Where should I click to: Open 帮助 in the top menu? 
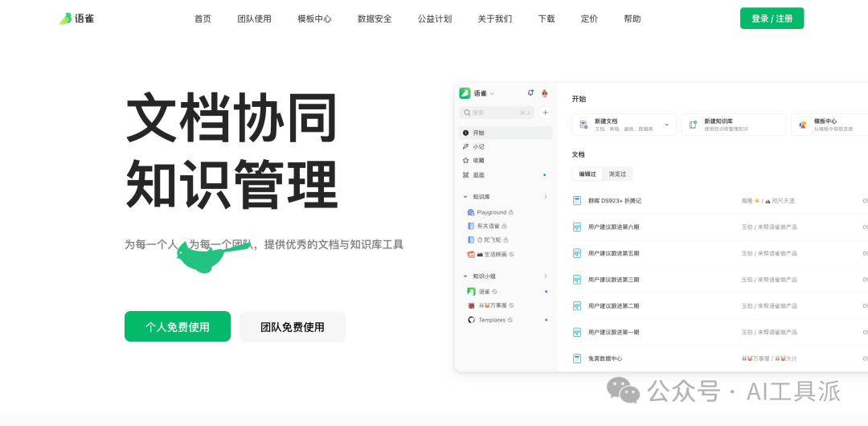coord(633,18)
